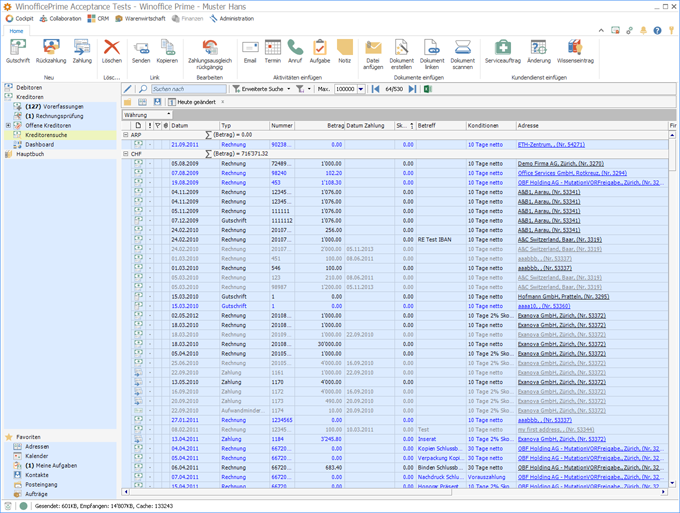Open address link Demo Firma AG, Zürich

click(561, 163)
